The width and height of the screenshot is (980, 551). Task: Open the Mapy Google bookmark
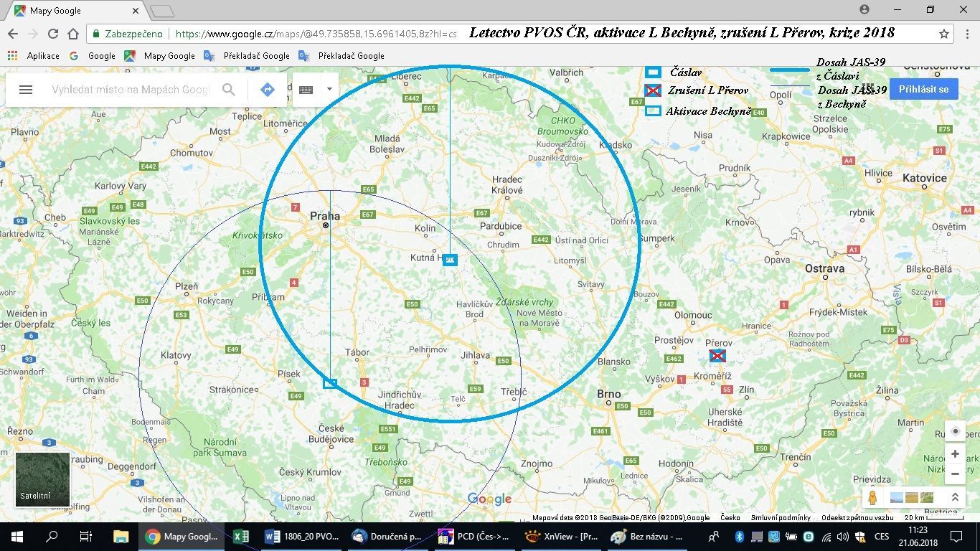click(159, 55)
